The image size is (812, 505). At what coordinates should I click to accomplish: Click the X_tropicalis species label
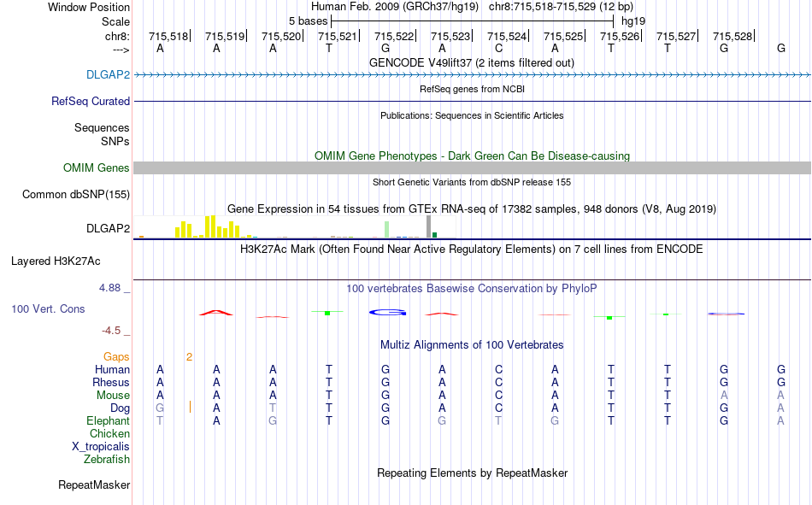coord(101,447)
